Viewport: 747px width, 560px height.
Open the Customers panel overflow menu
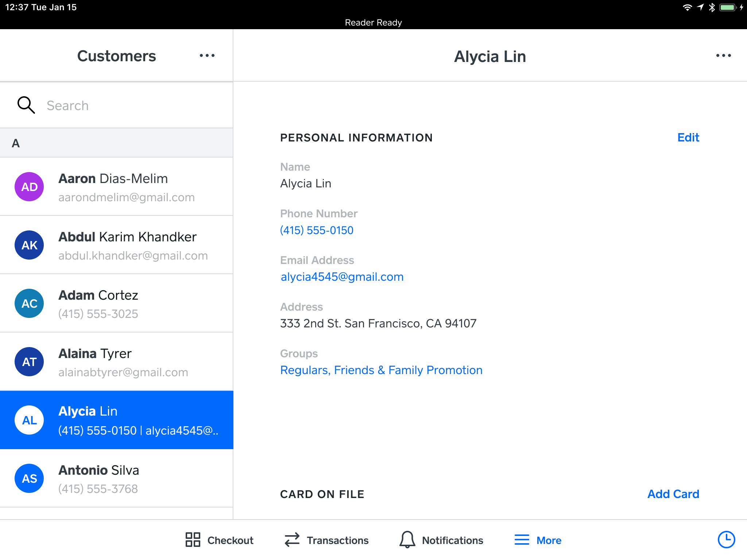click(207, 55)
